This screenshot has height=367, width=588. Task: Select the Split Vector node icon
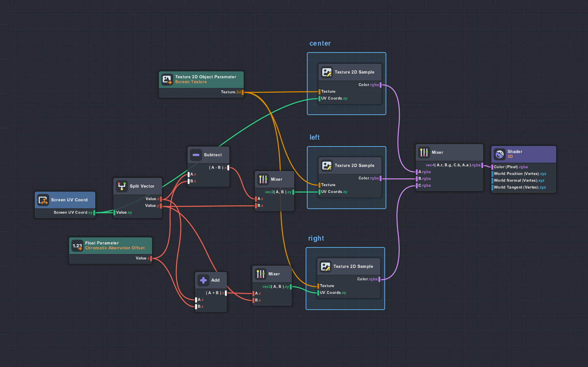(x=122, y=186)
